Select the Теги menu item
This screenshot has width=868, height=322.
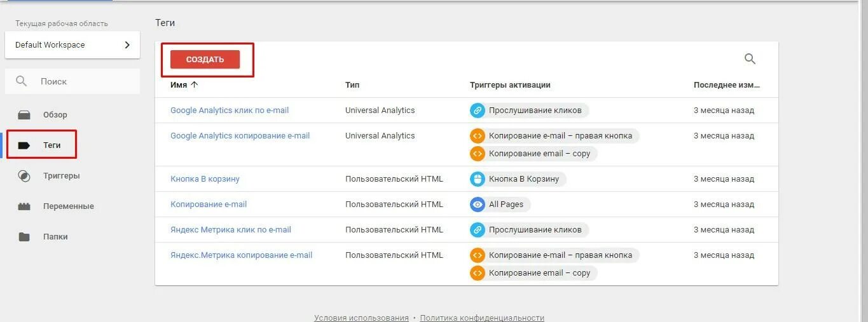(x=52, y=145)
